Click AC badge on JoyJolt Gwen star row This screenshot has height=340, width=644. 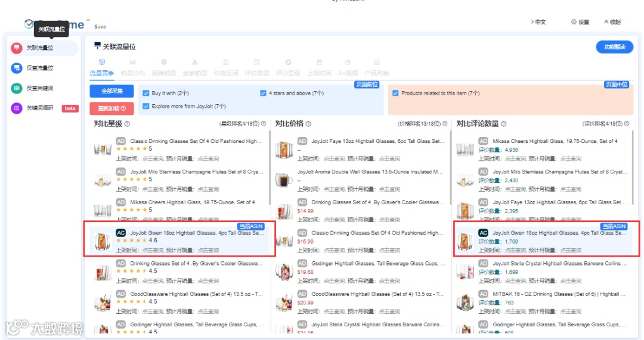120,233
